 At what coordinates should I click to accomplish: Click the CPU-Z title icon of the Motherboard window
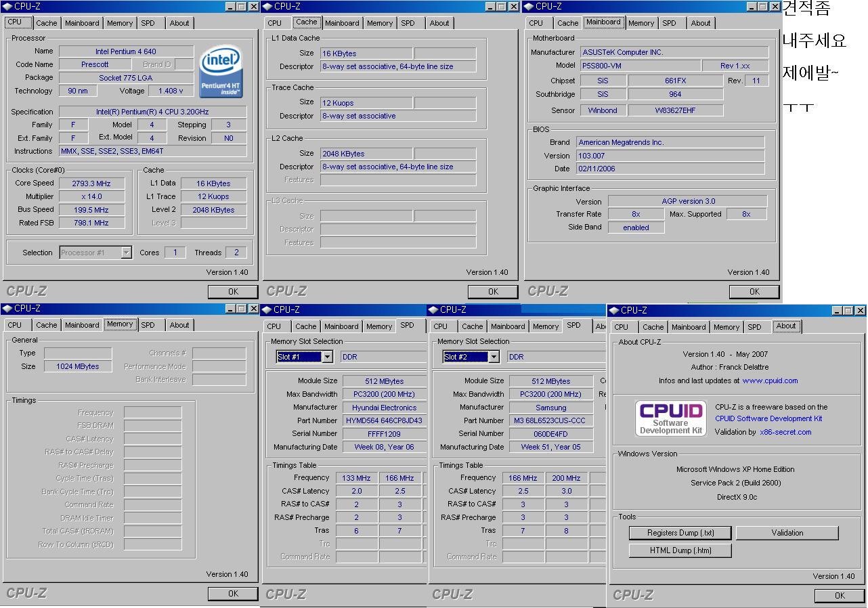tap(529, 6)
